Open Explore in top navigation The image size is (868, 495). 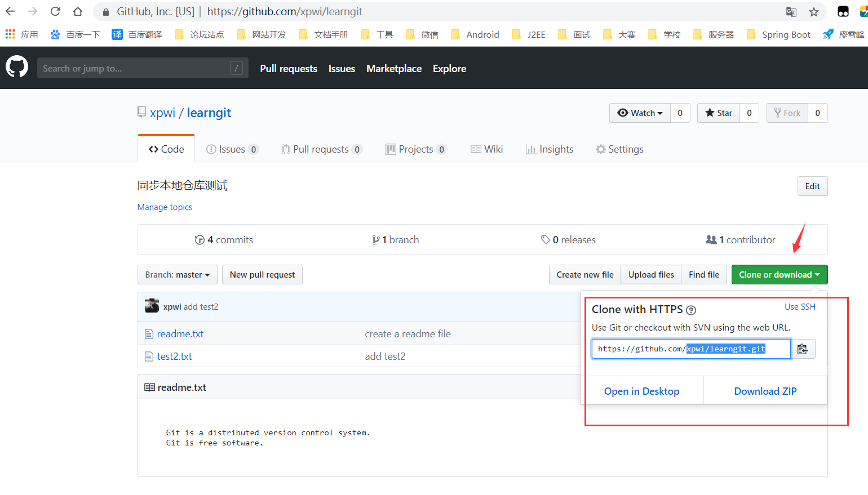tap(449, 68)
